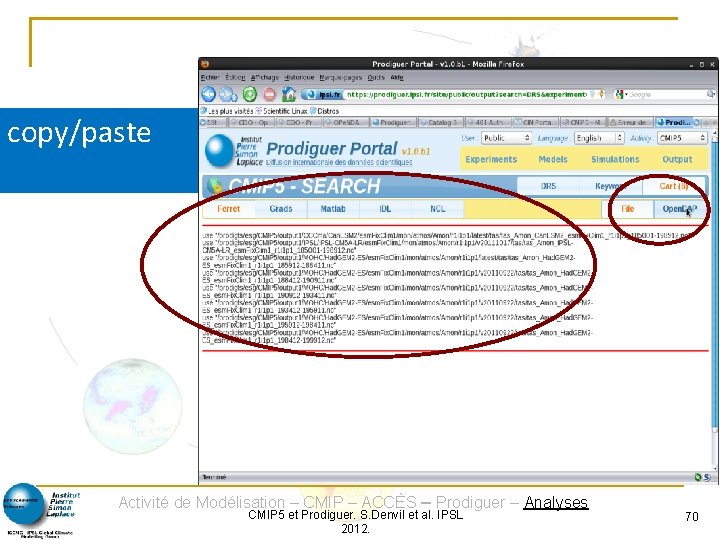Select the Grads script tab
The width and height of the screenshot is (720, 540).
[x=281, y=209]
